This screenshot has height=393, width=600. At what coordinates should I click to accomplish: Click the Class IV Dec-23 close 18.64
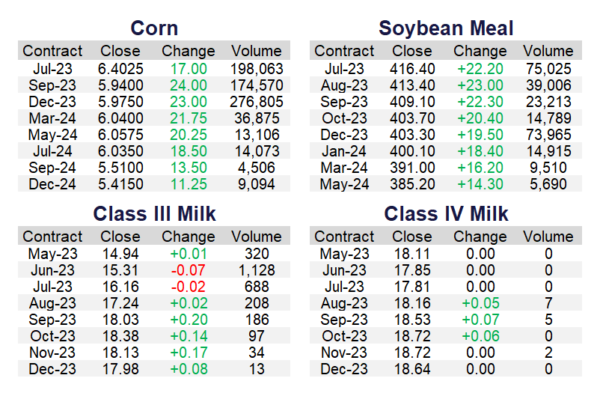pyautogui.click(x=412, y=369)
